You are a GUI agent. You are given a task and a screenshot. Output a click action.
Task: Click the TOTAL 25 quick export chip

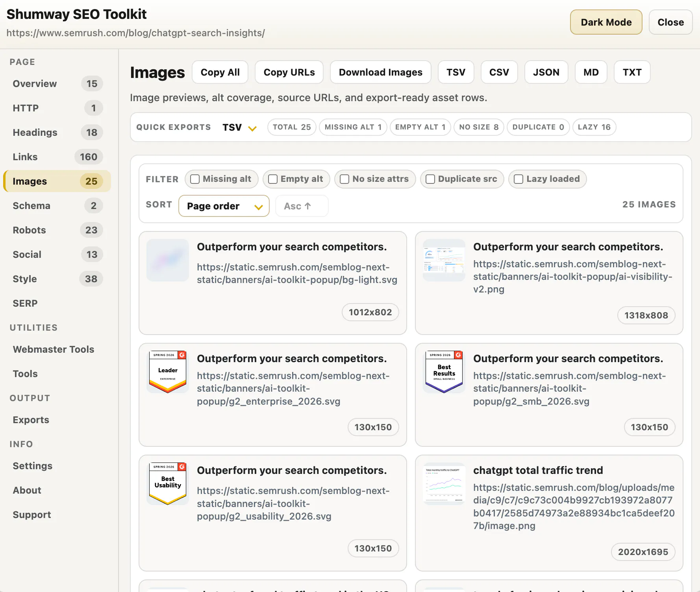point(292,127)
